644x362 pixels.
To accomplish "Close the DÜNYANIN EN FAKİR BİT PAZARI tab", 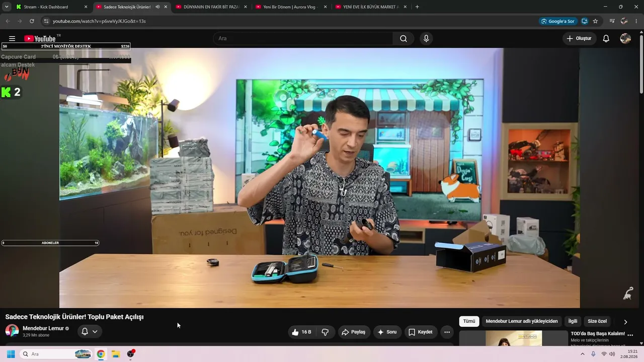I will pyautogui.click(x=245, y=7).
